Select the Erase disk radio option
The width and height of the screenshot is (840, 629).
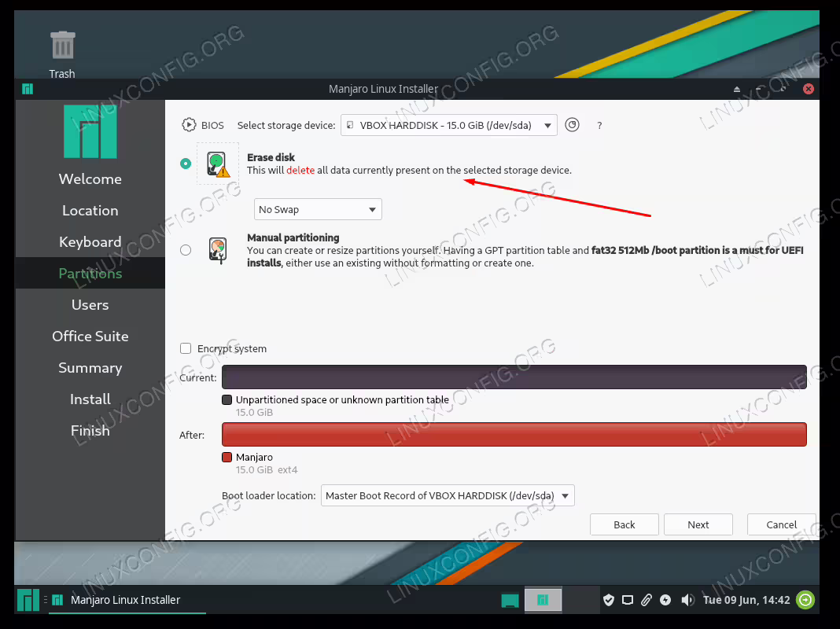(186, 164)
